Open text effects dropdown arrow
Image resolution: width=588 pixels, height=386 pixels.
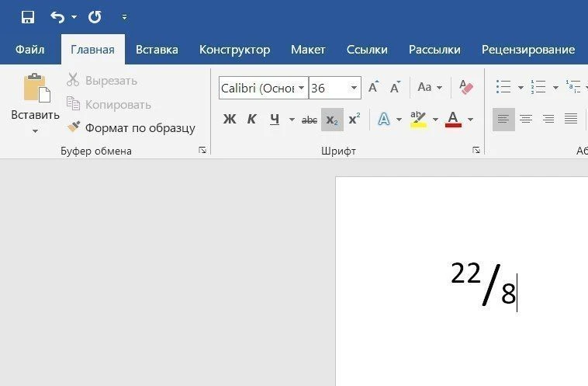(x=399, y=120)
